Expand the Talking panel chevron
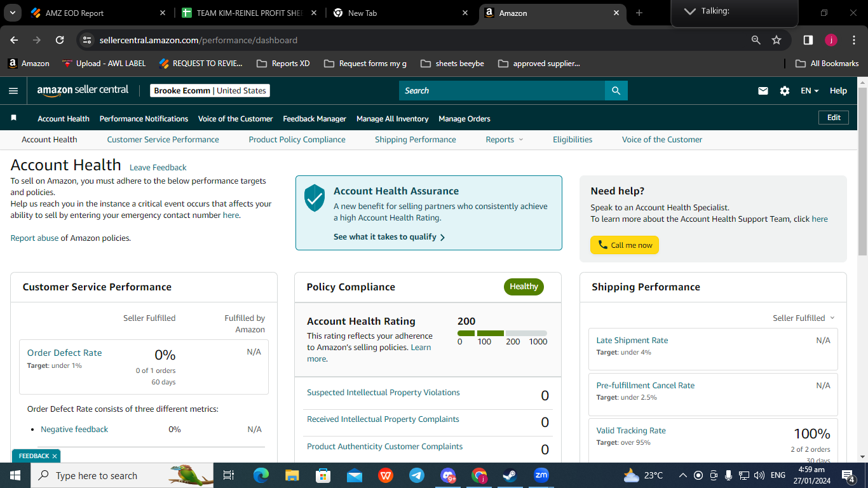The image size is (868, 488). 690,11
